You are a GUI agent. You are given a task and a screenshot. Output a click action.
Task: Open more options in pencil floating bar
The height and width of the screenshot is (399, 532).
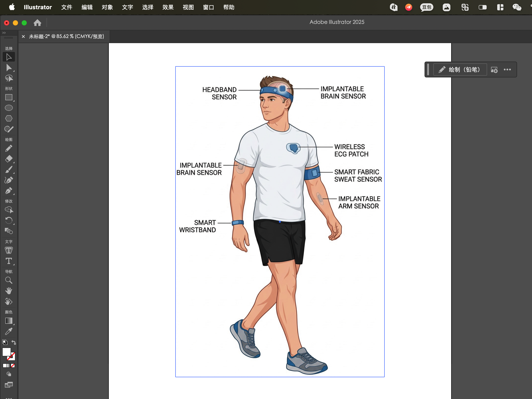click(x=507, y=70)
